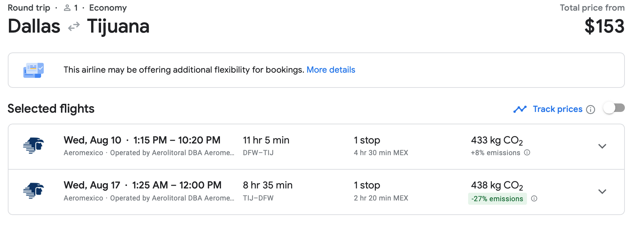Click info icon beside +8% emissions
644x226 pixels.
tap(527, 153)
